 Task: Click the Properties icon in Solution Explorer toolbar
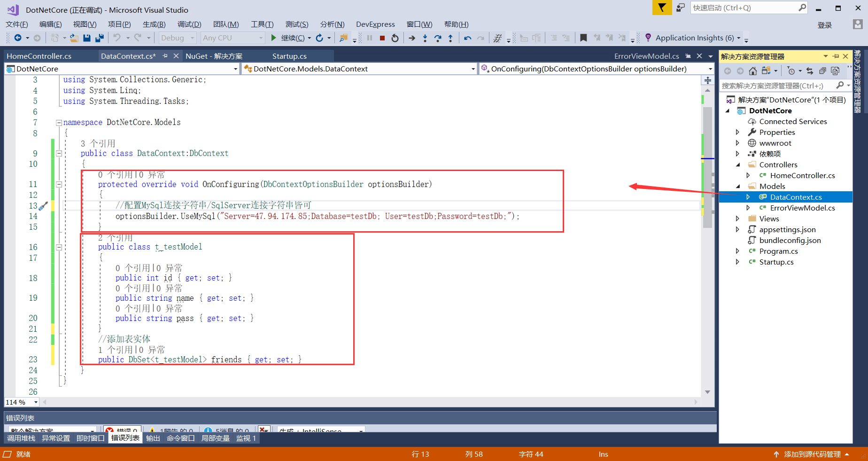(836, 70)
